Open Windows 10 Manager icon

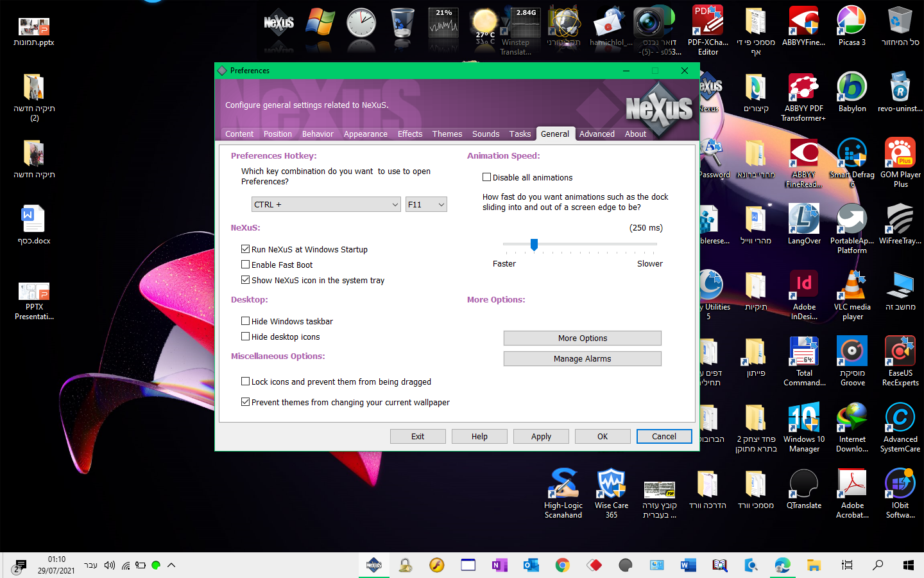click(x=804, y=427)
